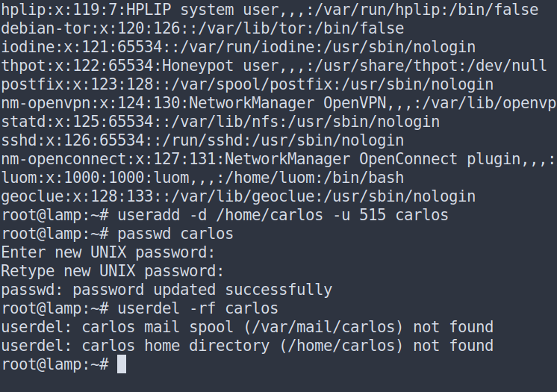Click the nm-openvpn NetworkManager entry

pos(278,104)
